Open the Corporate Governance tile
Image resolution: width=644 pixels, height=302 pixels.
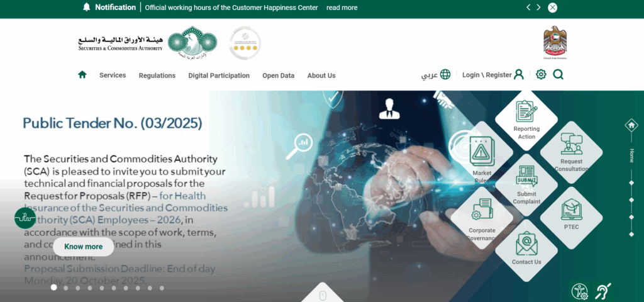click(x=482, y=218)
